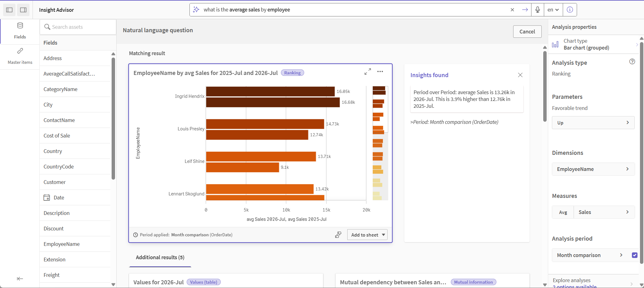Select the CountryCode field
This screenshot has width=644, height=288.
(x=75, y=167)
